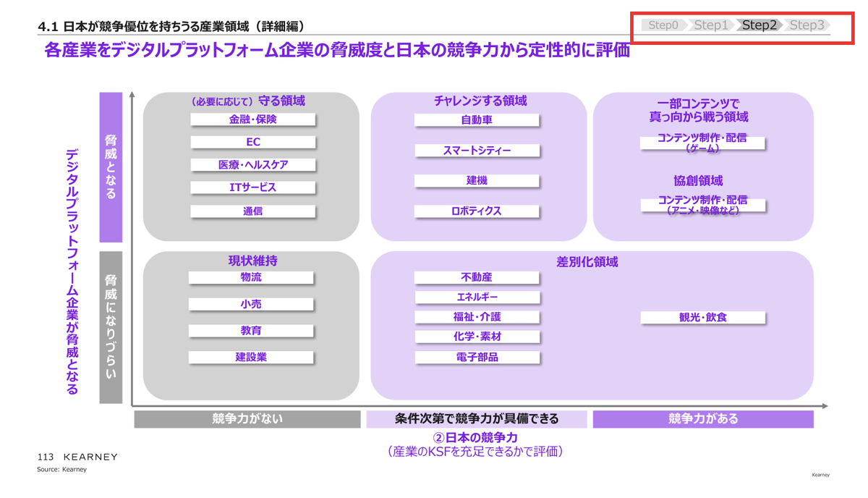Image resolution: width=868 pixels, height=498 pixels.
Task: Click the ロボティクス industry box
Action: click(x=477, y=211)
